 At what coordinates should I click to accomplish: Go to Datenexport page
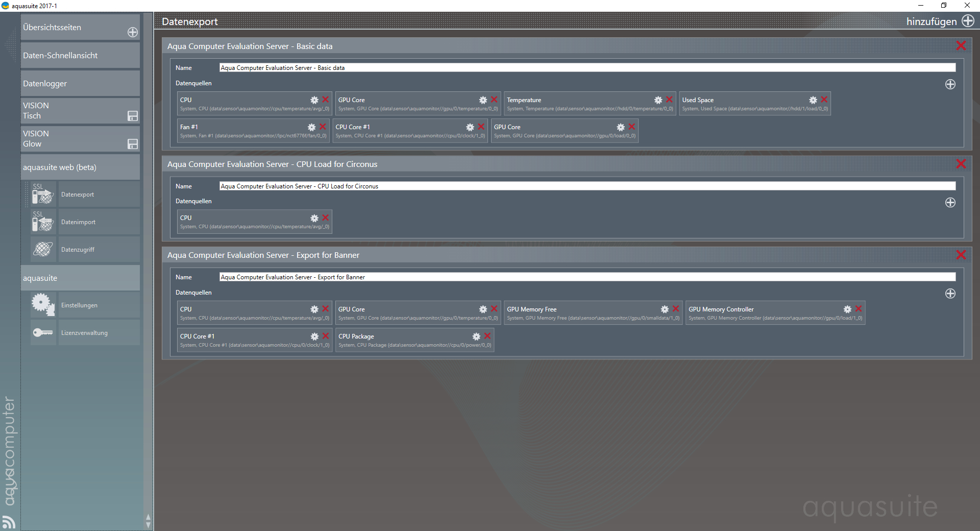[99, 194]
